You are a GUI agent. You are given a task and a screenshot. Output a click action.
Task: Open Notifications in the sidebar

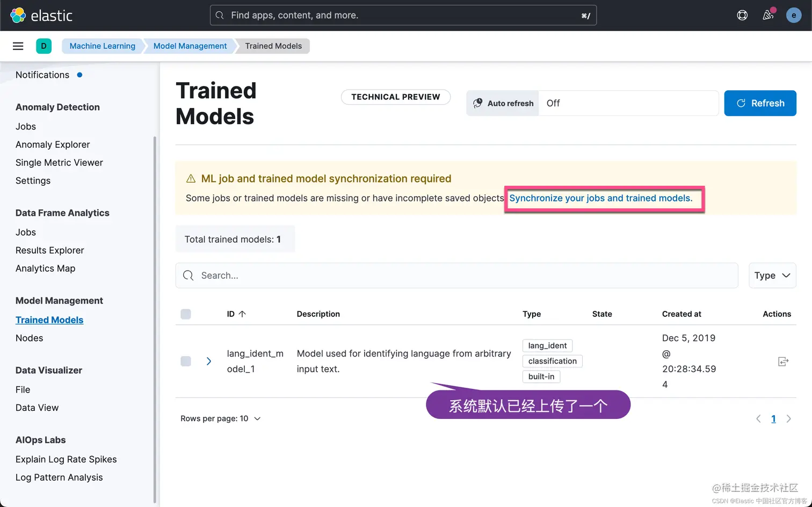[x=42, y=75]
